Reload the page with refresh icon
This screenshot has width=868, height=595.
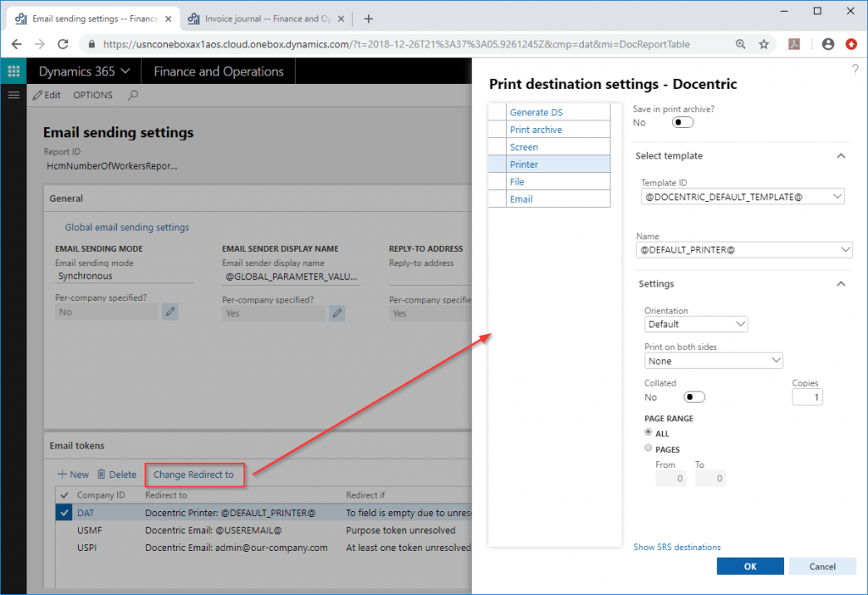coord(63,44)
